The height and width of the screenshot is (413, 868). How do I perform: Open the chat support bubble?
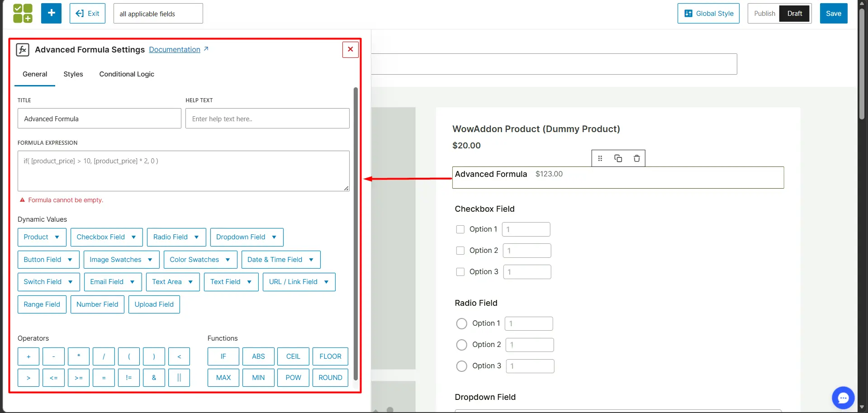coord(843,398)
